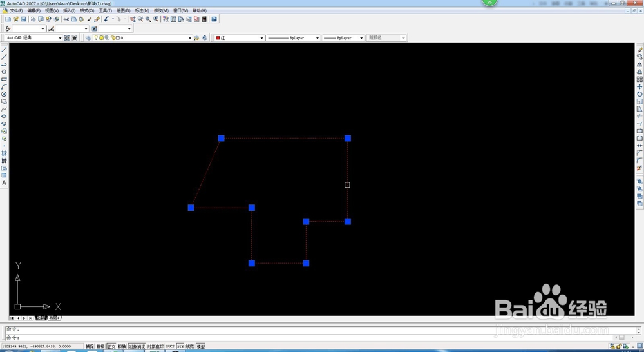Click the Save icon in standard toolbar
This screenshot has width=644, height=352.
pyautogui.click(x=23, y=19)
